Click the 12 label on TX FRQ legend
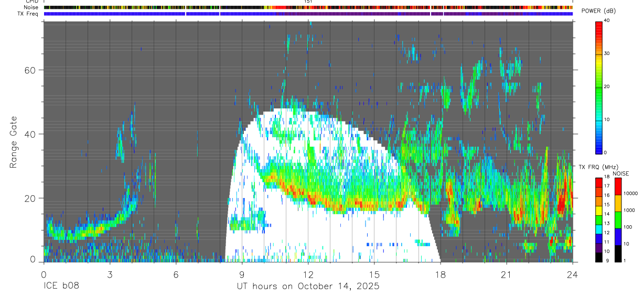 point(606,233)
